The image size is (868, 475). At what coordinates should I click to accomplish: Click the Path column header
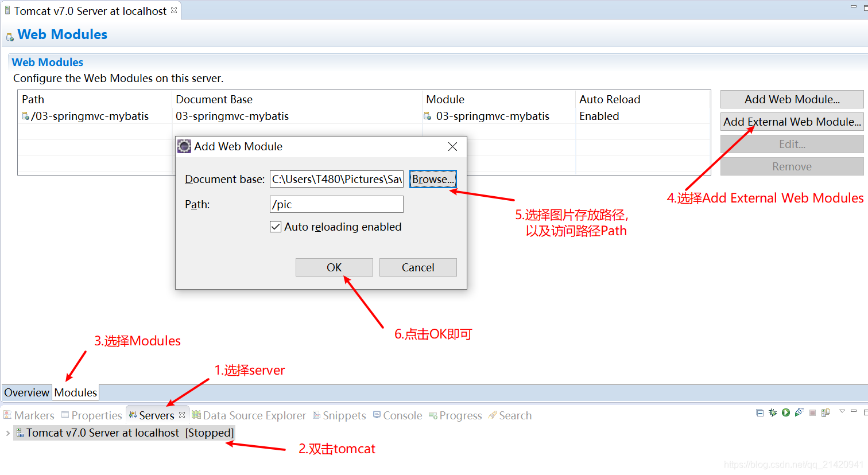(x=95, y=99)
